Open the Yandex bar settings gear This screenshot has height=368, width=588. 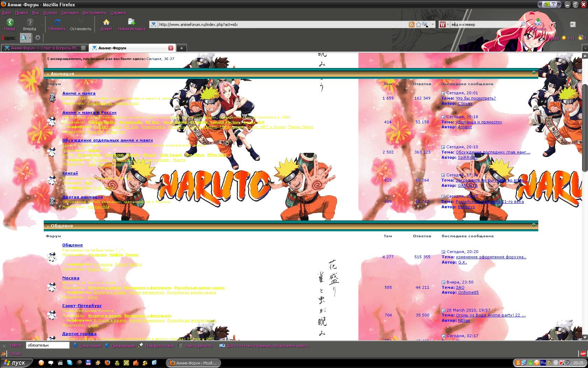[x=38, y=38]
